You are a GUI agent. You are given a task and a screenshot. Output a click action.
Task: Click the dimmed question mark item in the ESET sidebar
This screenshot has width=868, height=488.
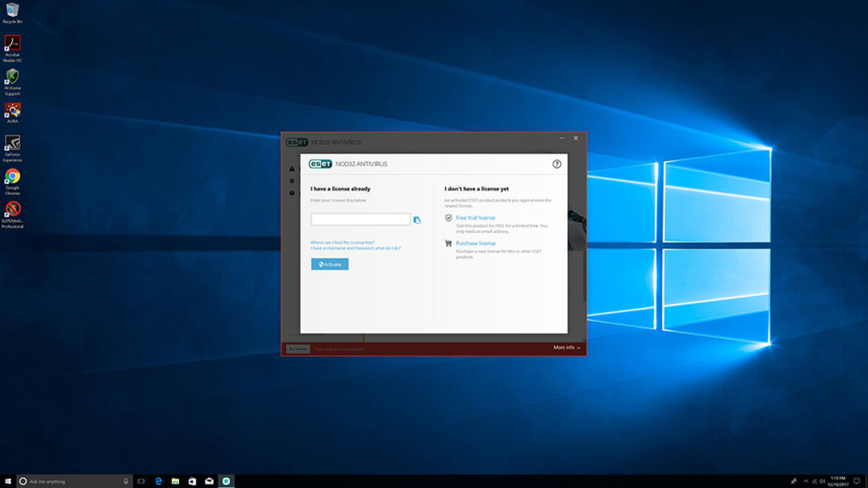pyautogui.click(x=292, y=193)
